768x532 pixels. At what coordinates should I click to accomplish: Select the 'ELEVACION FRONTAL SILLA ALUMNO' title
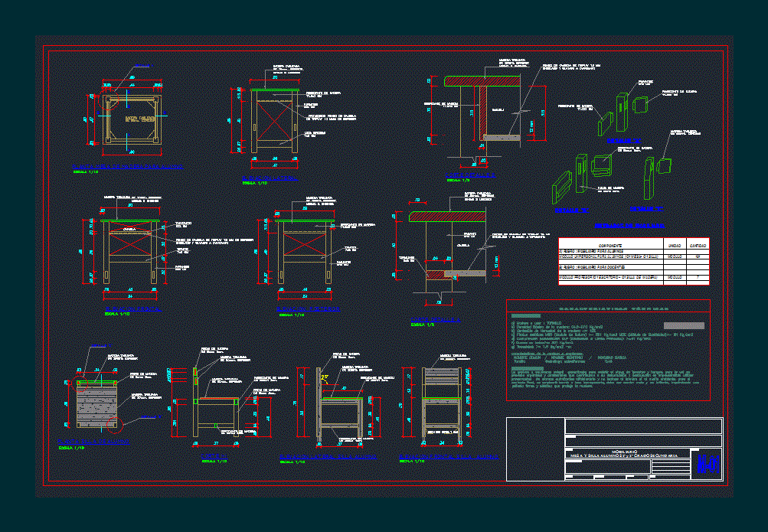449,456
